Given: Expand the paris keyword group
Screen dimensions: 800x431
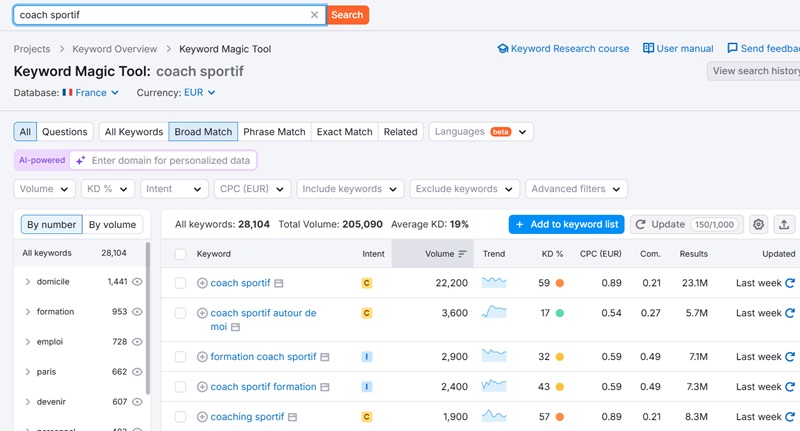Looking at the screenshot, I should pyautogui.click(x=28, y=372).
